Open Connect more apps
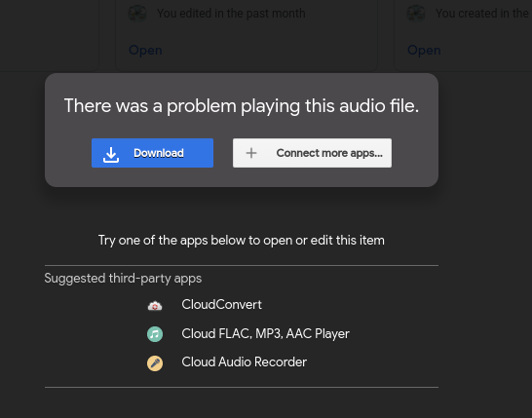This screenshot has height=418, width=532. coord(312,153)
